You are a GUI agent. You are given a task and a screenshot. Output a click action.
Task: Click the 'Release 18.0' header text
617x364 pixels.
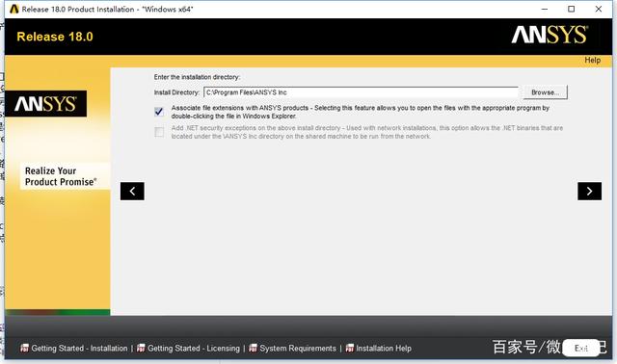(55, 37)
